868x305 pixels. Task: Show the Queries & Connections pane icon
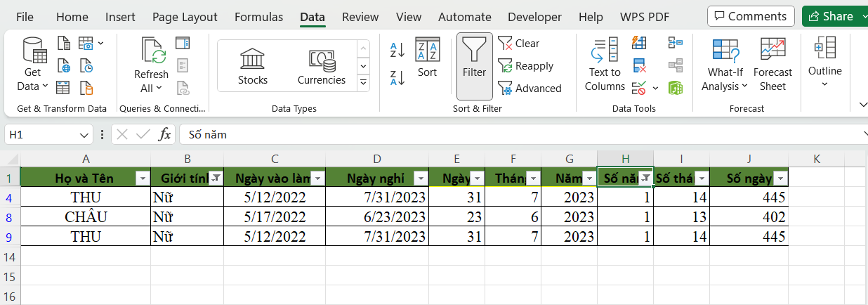click(x=183, y=44)
